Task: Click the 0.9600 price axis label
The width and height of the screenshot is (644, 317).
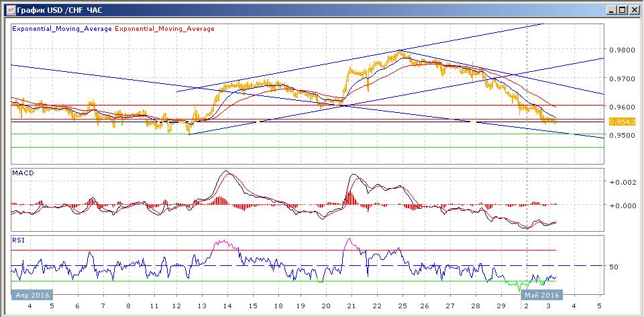Action: (x=623, y=107)
